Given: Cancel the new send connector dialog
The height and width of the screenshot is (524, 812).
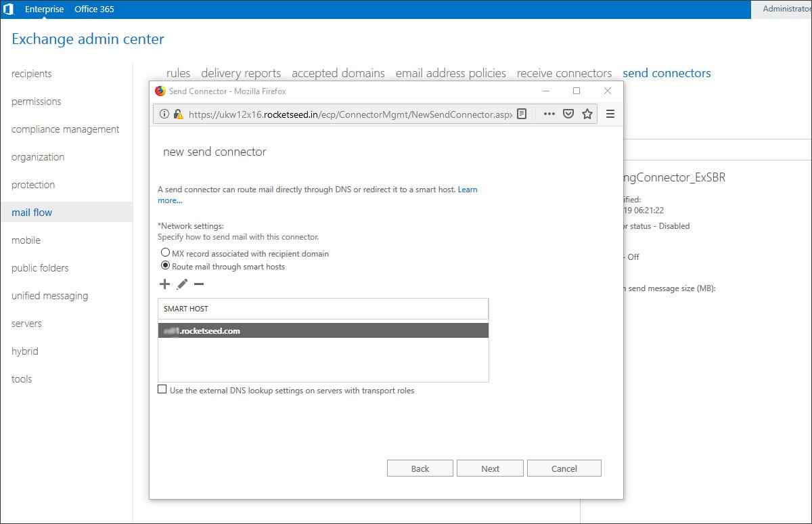Looking at the screenshot, I should tap(564, 468).
